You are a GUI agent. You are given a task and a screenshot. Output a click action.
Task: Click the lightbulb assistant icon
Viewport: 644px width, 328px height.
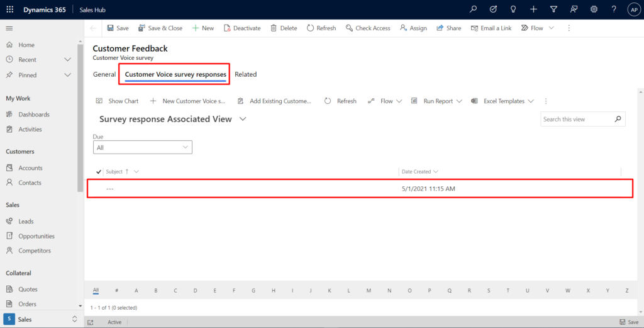513,9
